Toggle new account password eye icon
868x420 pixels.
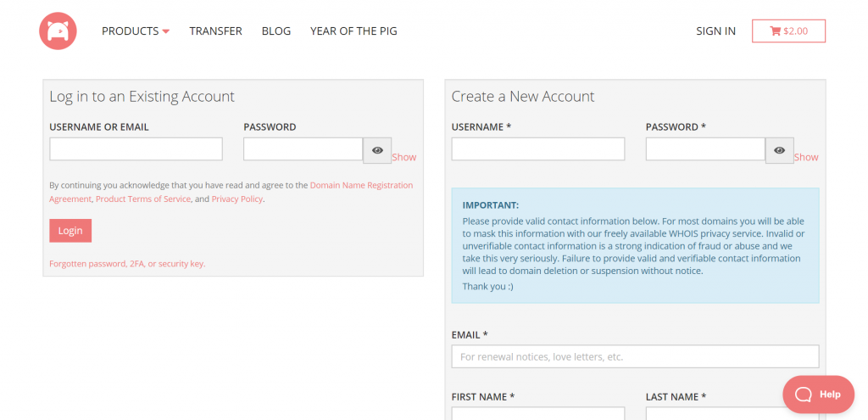(x=779, y=150)
